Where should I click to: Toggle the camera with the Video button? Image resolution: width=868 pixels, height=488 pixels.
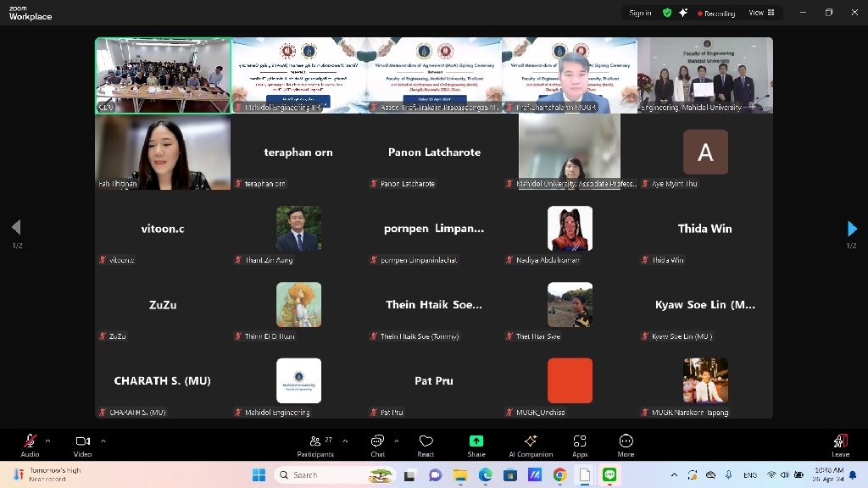82,444
